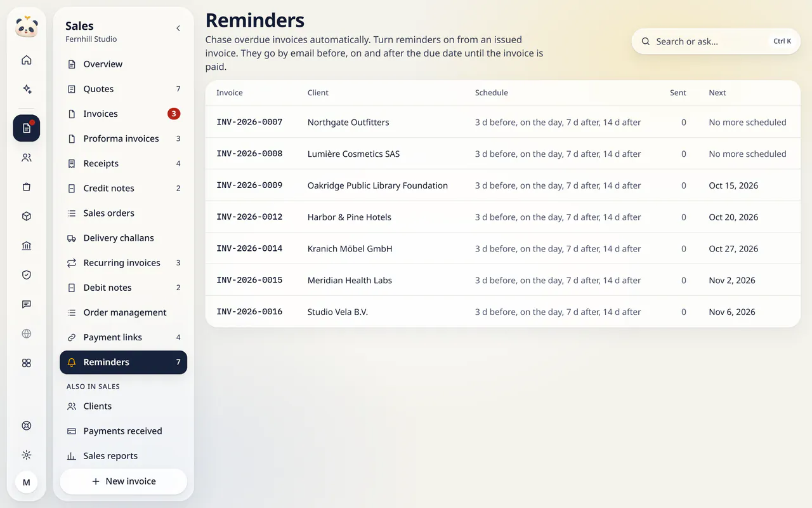Open Recurring invoices section
This screenshot has height=508, width=812.
[124, 262]
